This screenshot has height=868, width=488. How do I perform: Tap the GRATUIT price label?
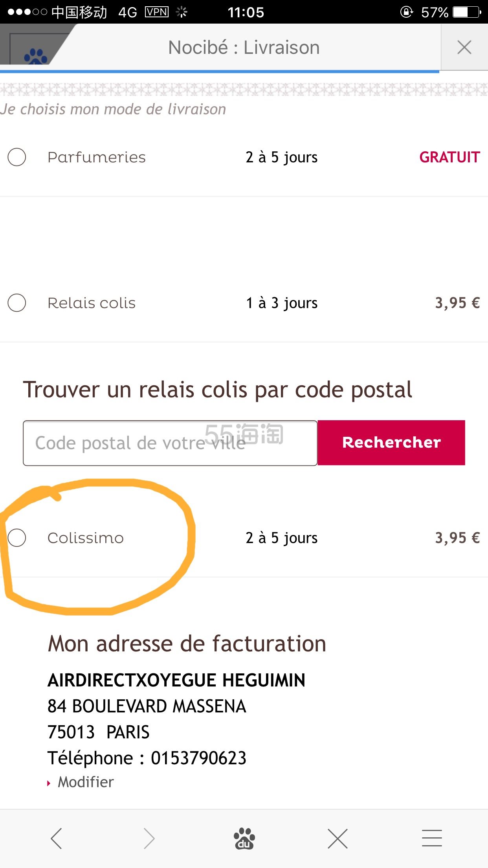(x=449, y=157)
